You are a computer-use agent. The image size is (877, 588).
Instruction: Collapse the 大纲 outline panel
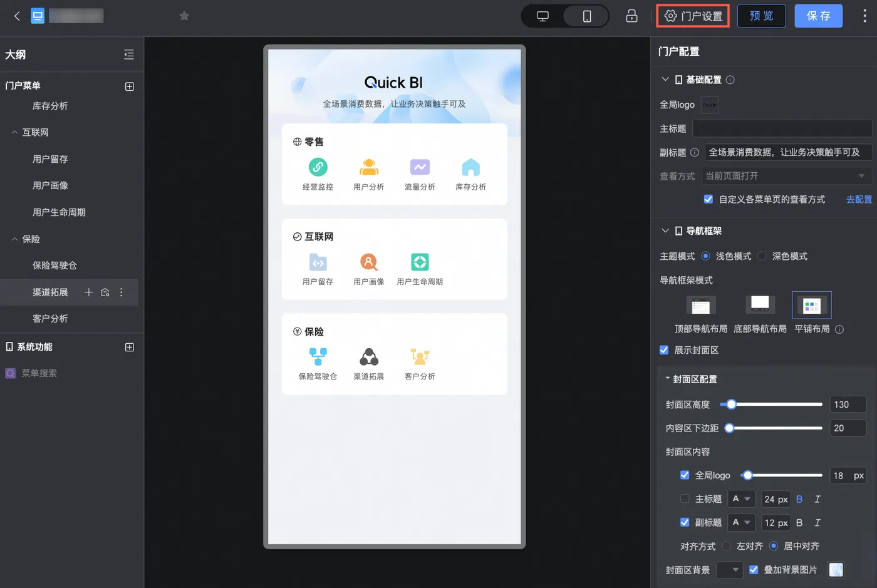point(129,54)
